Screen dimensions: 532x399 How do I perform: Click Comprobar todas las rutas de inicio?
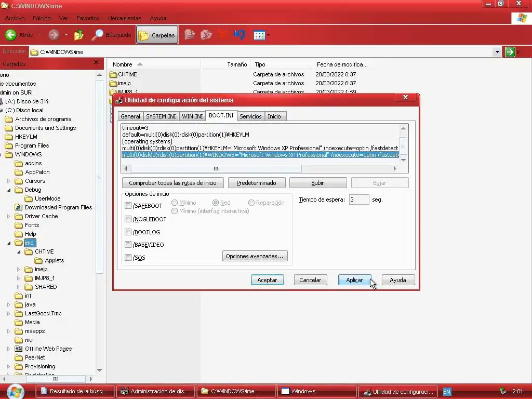[172, 183]
